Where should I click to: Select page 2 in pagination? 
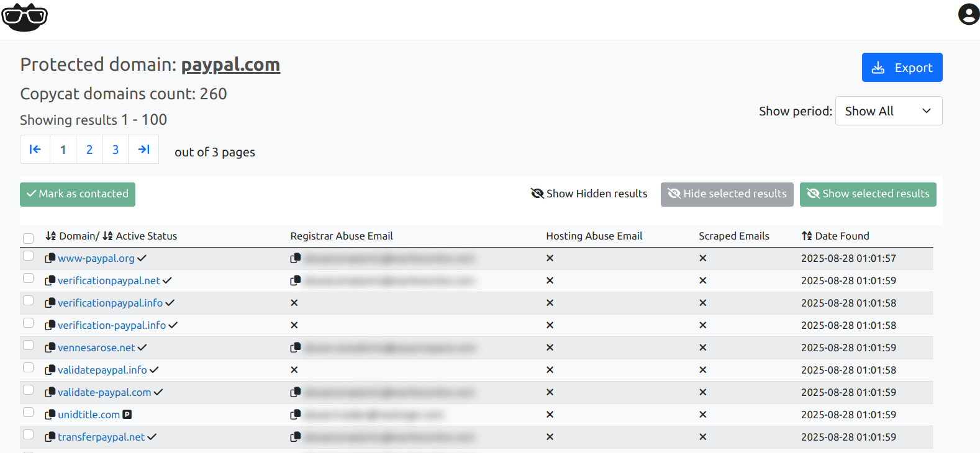(x=89, y=150)
